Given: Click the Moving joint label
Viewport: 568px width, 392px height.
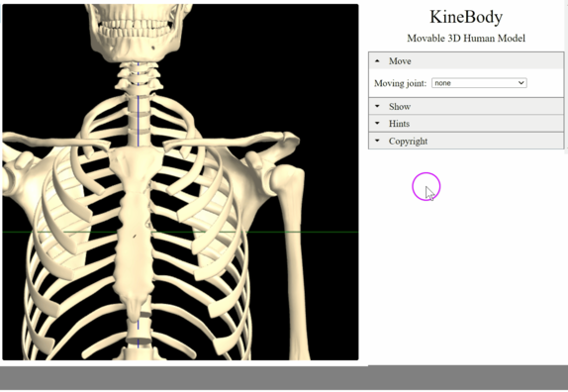Looking at the screenshot, I should pyautogui.click(x=401, y=83).
